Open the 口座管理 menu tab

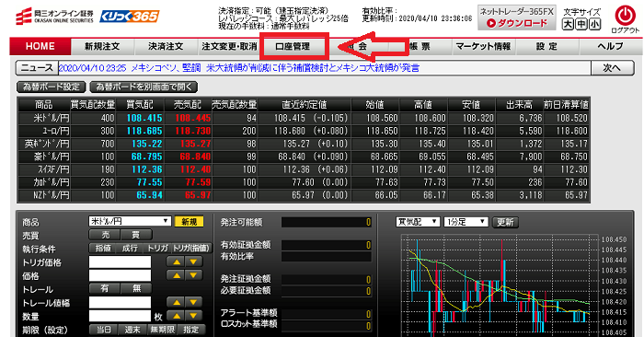pos(293,46)
